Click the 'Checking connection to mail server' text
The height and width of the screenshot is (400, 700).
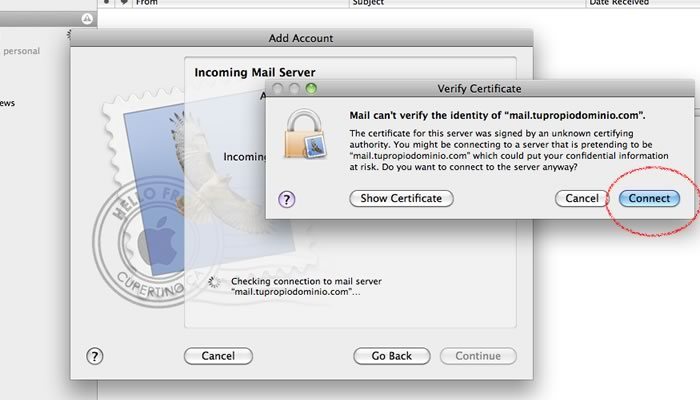coord(306,286)
